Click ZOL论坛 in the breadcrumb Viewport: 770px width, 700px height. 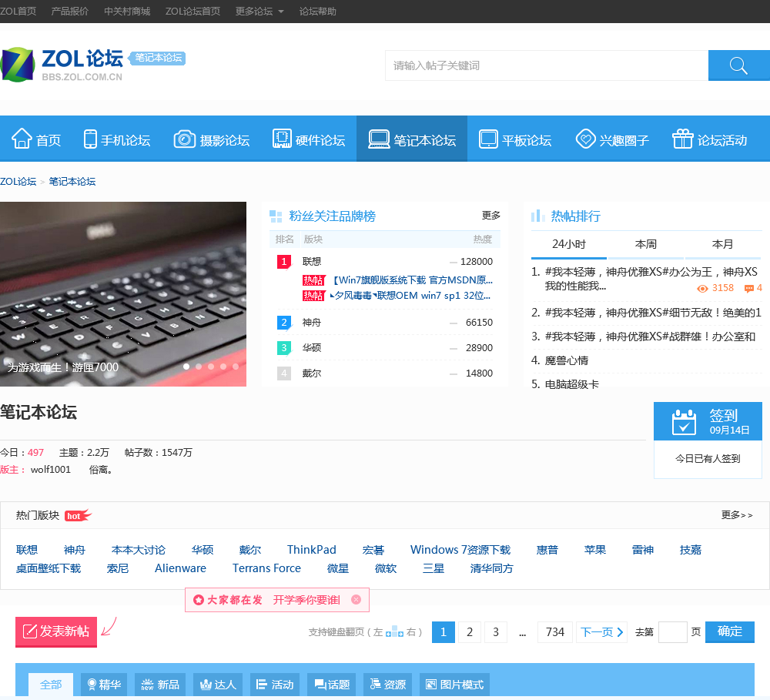pyautogui.click(x=18, y=181)
